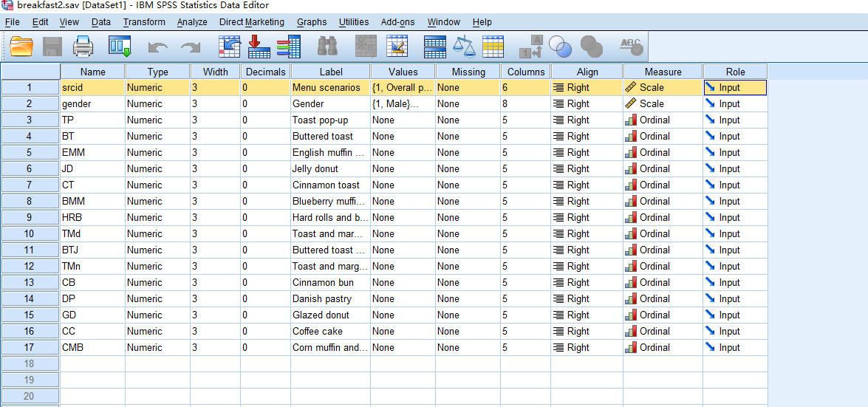Select the 'Coffee cake' label cell

point(331,331)
